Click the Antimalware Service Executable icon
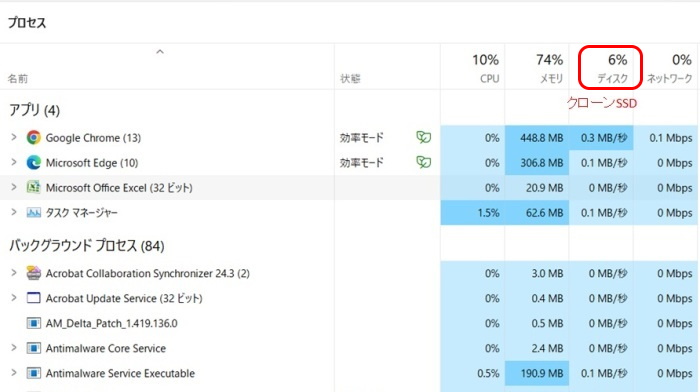 click(x=33, y=373)
